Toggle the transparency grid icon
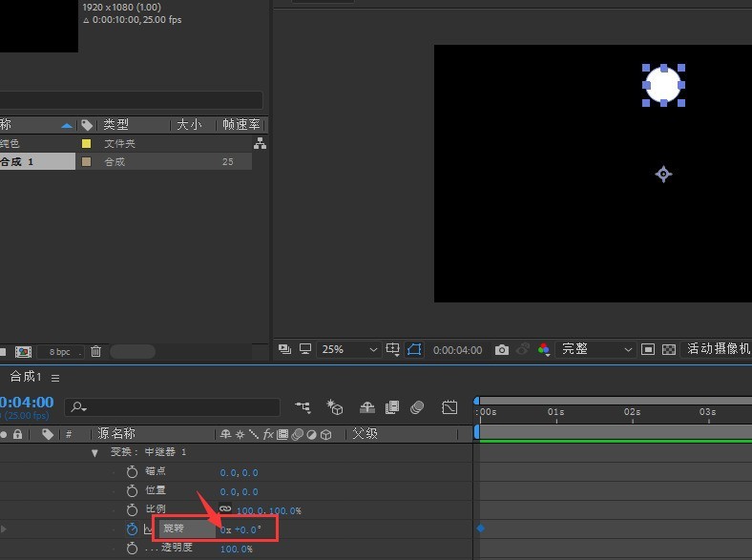This screenshot has height=560, width=752. (669, 349)
